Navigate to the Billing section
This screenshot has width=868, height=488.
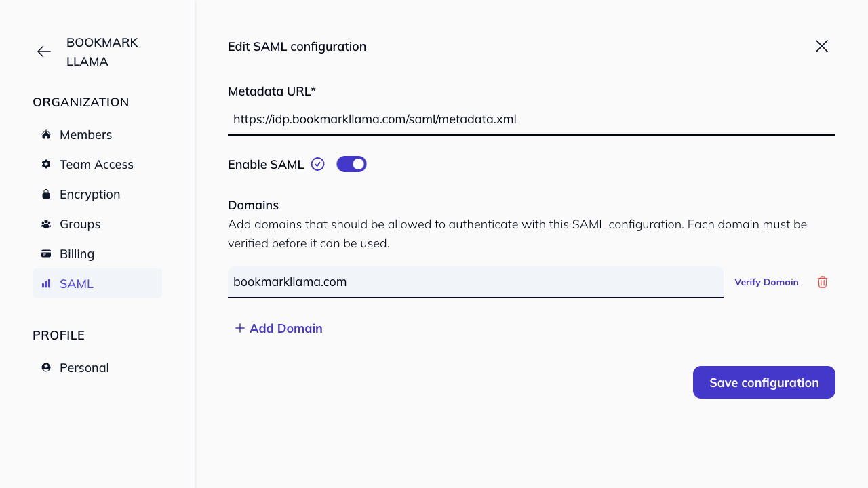pyautogui.click(x=77, y=253)
